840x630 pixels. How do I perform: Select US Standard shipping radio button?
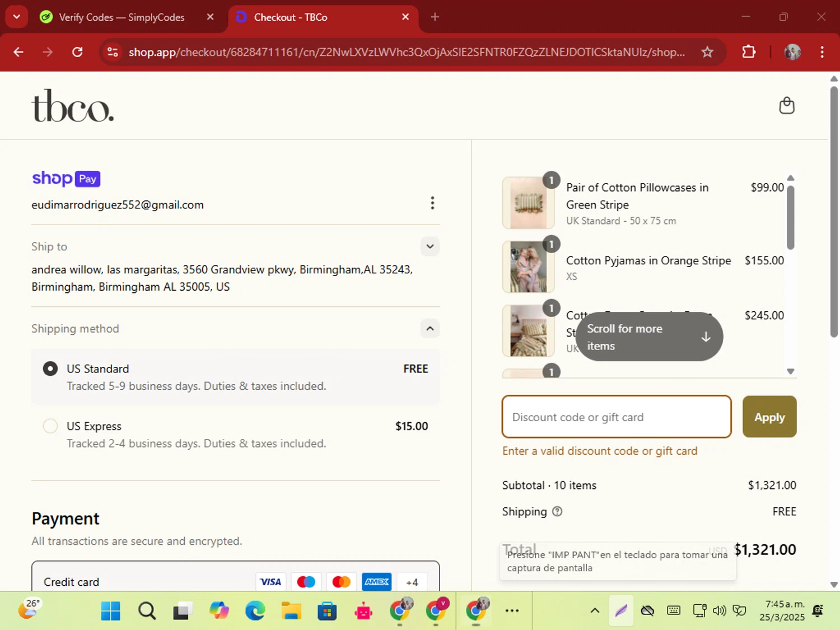pos(50,368)
